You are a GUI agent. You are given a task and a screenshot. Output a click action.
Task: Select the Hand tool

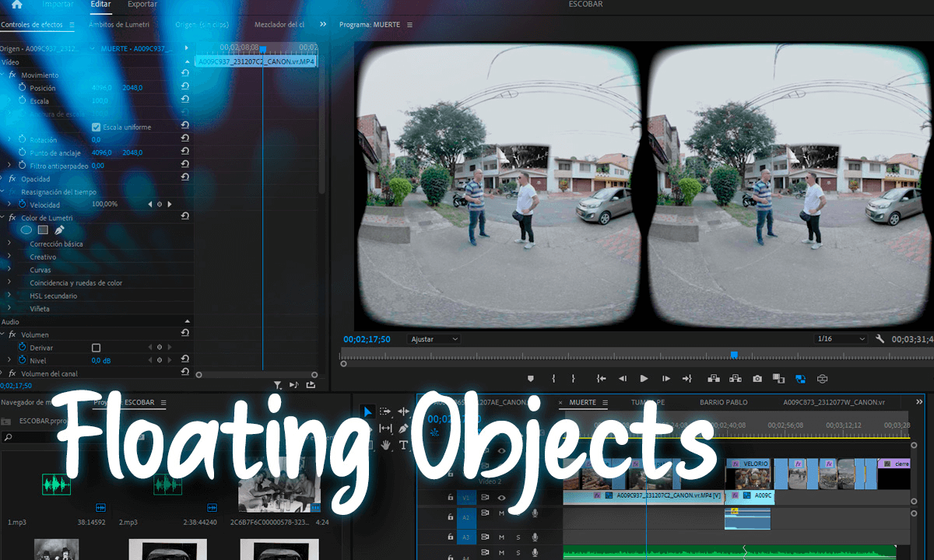click(385, 445)
